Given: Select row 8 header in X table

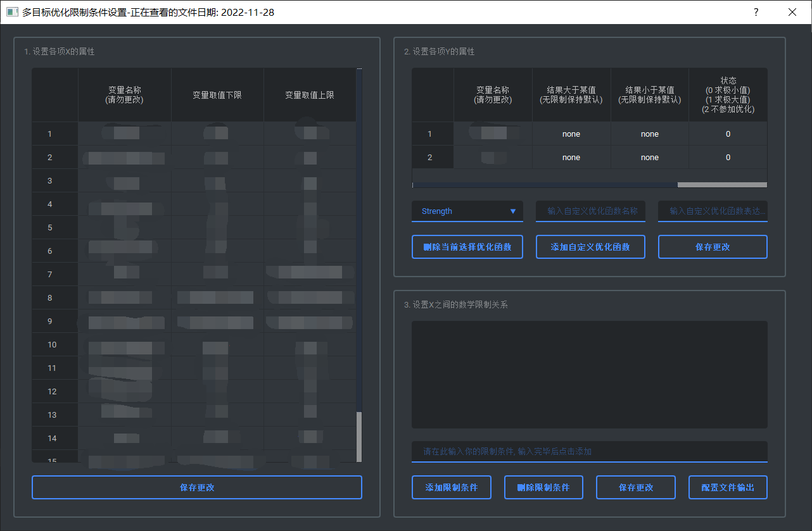Looking at the screenshot, I should [55, 297].
